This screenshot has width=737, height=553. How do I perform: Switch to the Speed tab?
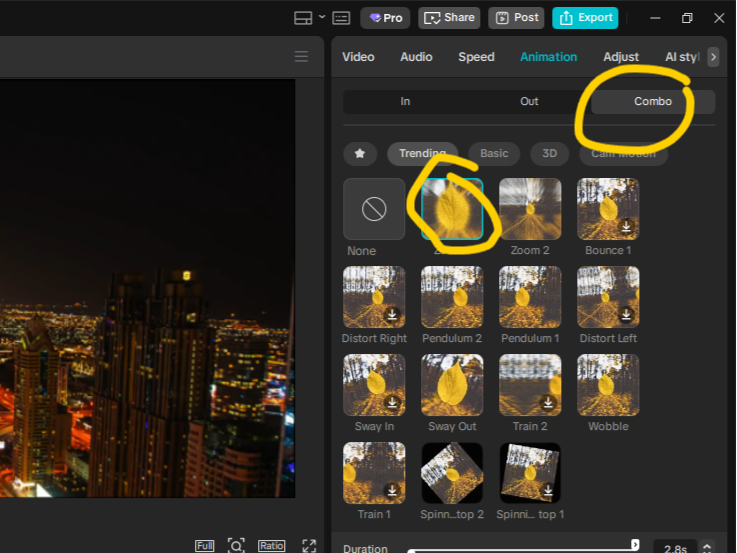pos(476,57)
